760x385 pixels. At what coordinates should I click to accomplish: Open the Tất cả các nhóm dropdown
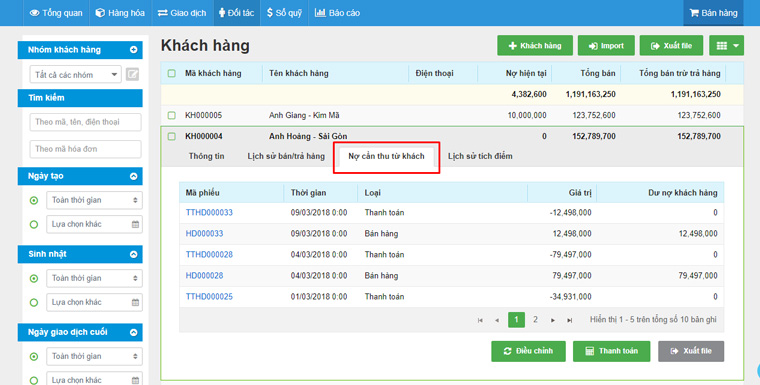coord(75,75)
